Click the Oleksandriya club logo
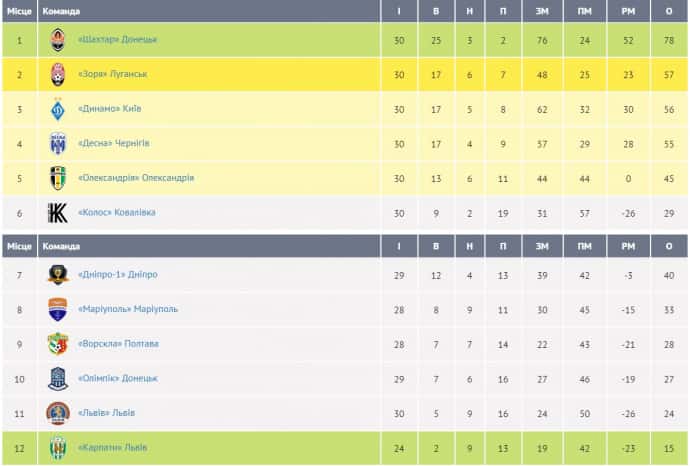 [58, 178]
